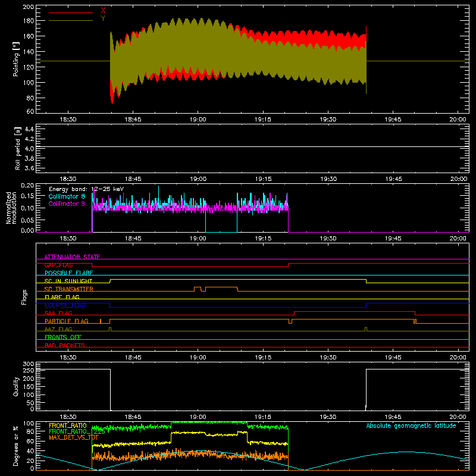This screenshot has width=476, height=476.
Task: Click the 'Roll period' vertical axis title
Action: [x=17, y=148]
